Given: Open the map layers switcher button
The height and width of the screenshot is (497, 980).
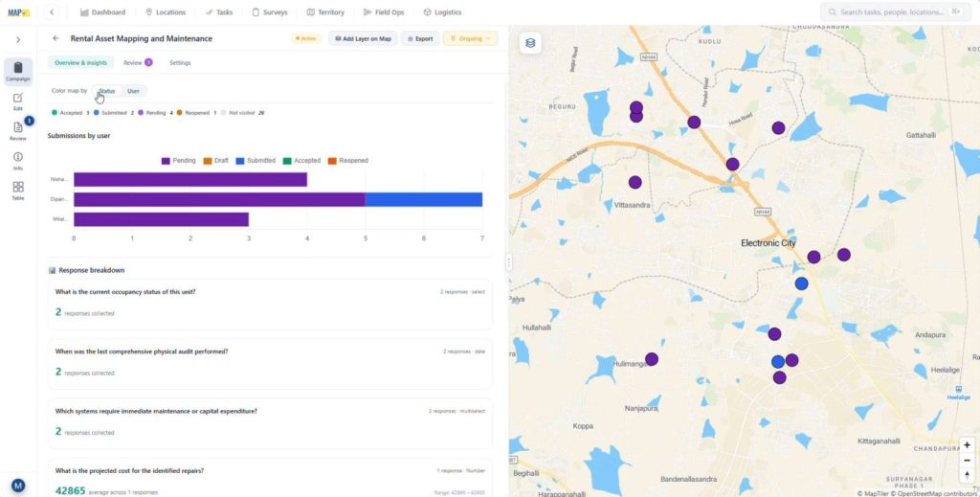Looking at the screenshot, I should pyautogui.click(x=530, y=42).
